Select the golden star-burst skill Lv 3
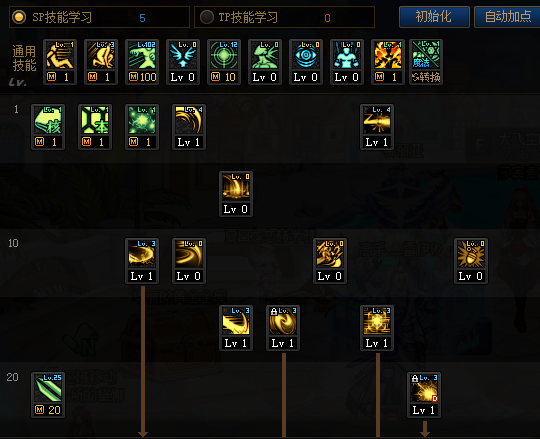Viewport: 540px width, 439px height. click(x=377, y=328)
